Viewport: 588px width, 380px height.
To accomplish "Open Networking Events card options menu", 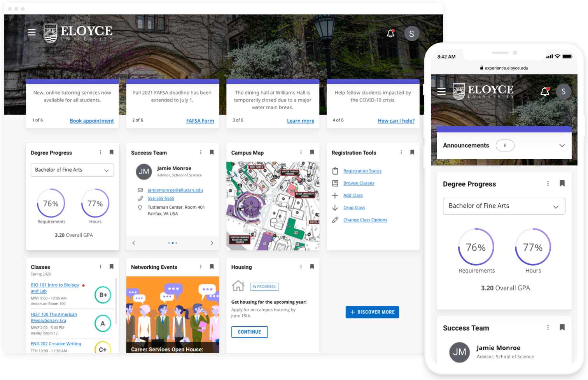I will click(201, 267).
